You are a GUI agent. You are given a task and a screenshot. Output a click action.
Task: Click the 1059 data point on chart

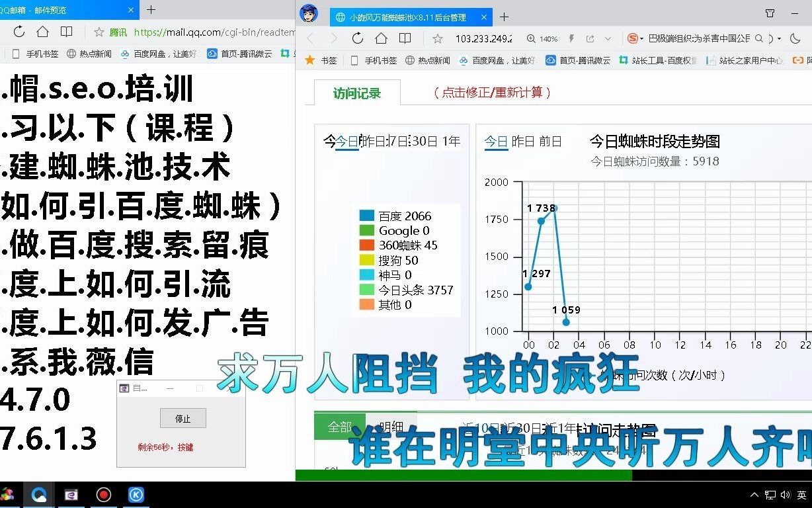tap(566, 322)
